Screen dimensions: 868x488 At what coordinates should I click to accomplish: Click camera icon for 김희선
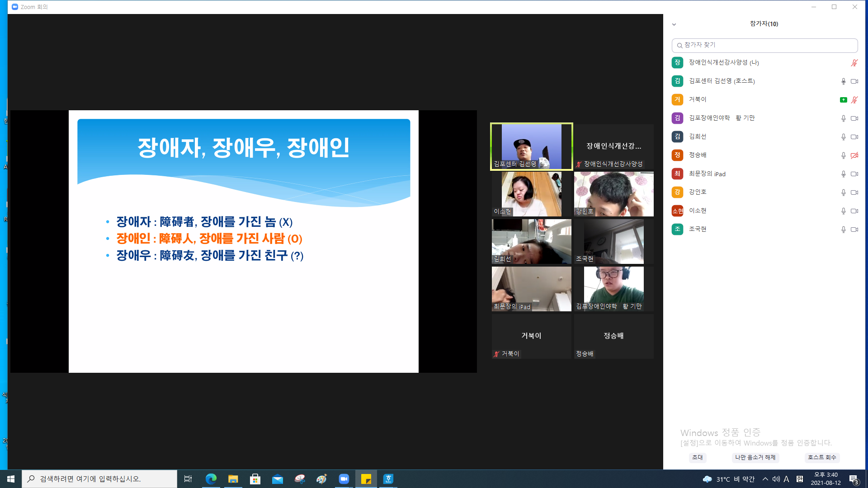[x=854, y=137]
